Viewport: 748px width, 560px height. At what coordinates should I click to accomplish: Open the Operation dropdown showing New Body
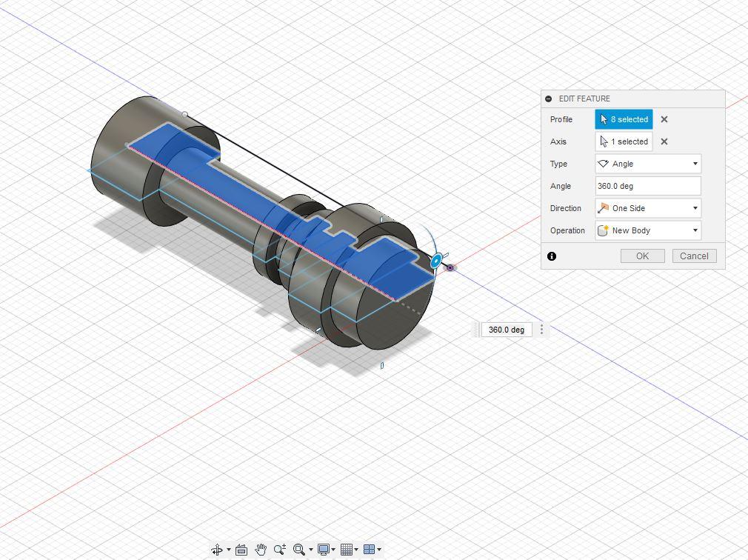pos(648,230)
